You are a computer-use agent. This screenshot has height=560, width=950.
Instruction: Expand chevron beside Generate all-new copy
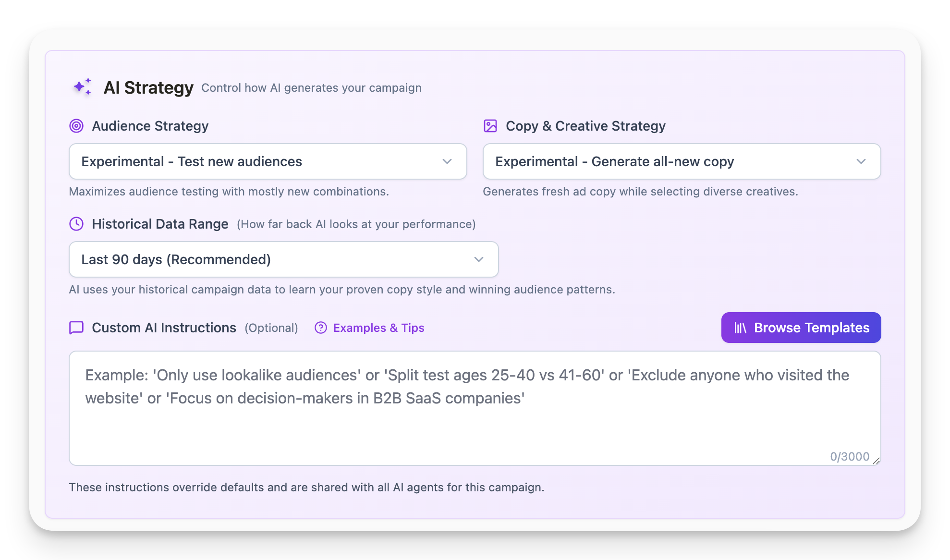tap(861, 161)
